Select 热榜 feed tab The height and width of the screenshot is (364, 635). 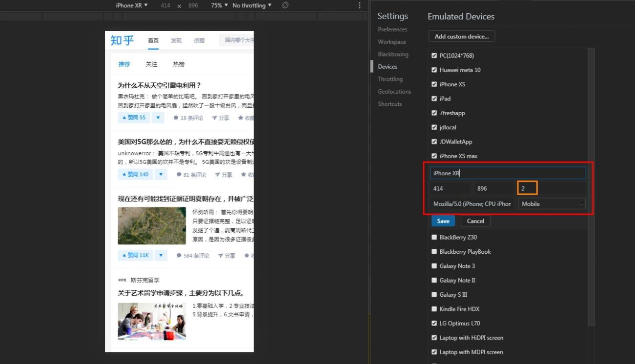point(179,64)
